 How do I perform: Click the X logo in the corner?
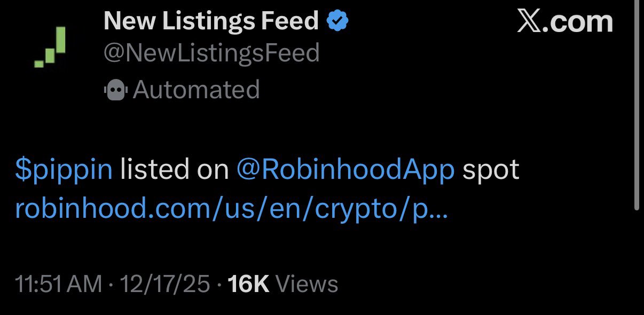click(529, 22)
